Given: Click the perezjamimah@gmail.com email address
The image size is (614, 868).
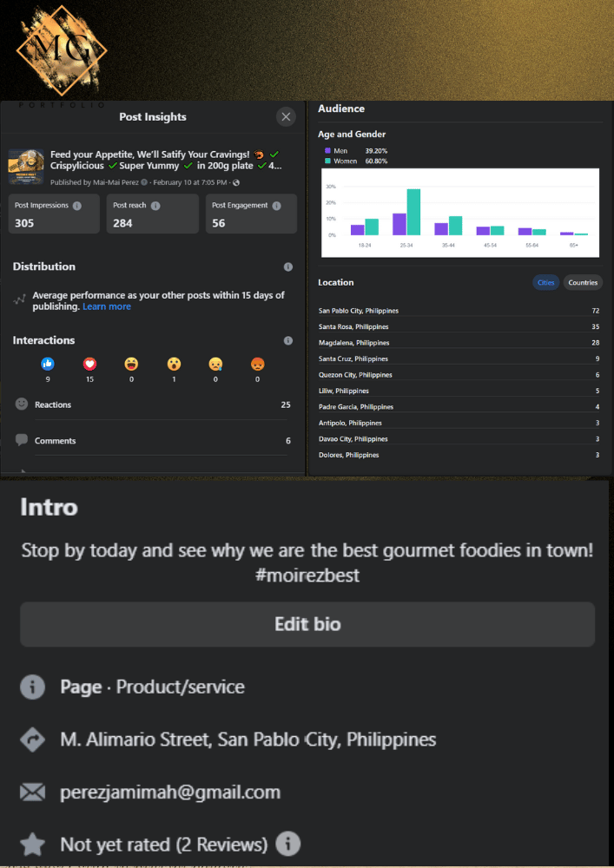Looking at the screenshot, I should [170, 792].
